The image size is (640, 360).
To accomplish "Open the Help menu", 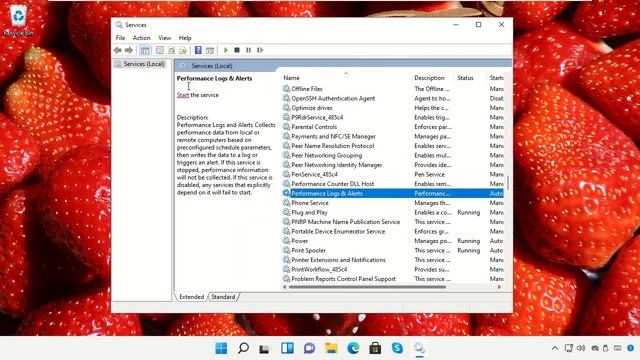I will pyautogui.click(x=185, y=38).
